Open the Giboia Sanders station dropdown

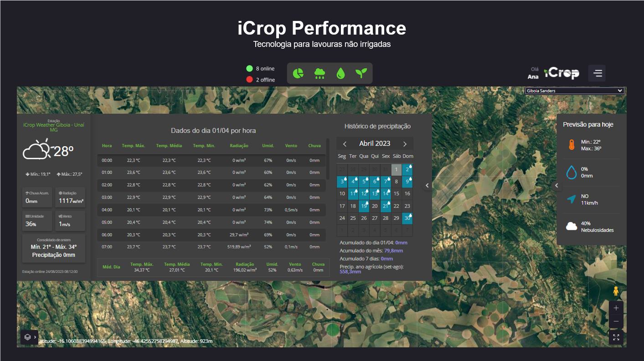574,91
